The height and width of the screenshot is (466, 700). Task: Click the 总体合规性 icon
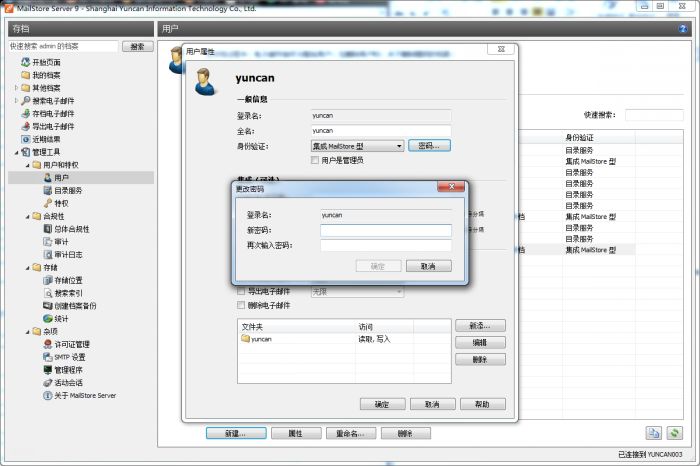tap(48, 229)
